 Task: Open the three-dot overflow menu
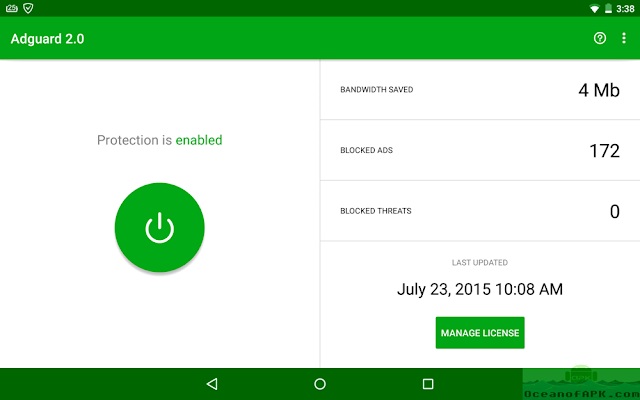(624, 38)
